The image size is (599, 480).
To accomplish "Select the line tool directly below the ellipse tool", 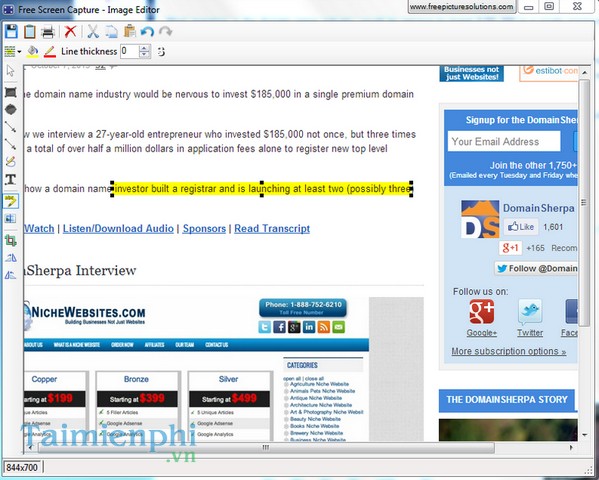I will coord(10,126).
